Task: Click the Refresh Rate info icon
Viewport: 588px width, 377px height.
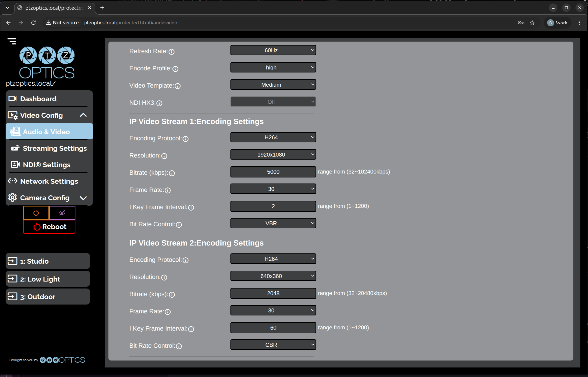Action: pyautogui.click(x=172, y=52)
